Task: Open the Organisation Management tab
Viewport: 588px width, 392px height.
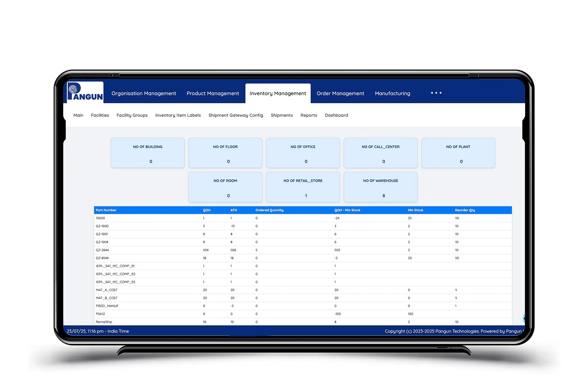Action: coord(144,93)
